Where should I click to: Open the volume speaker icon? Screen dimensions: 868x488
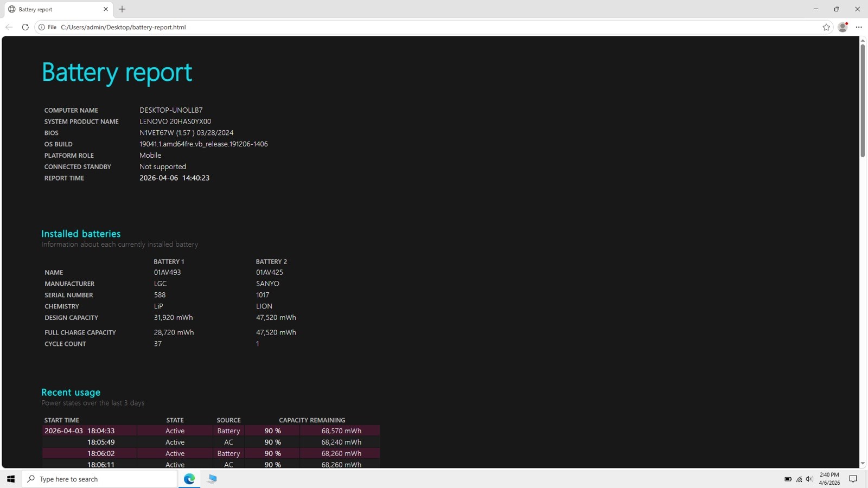pyautogui.click(x=809, y=479)
